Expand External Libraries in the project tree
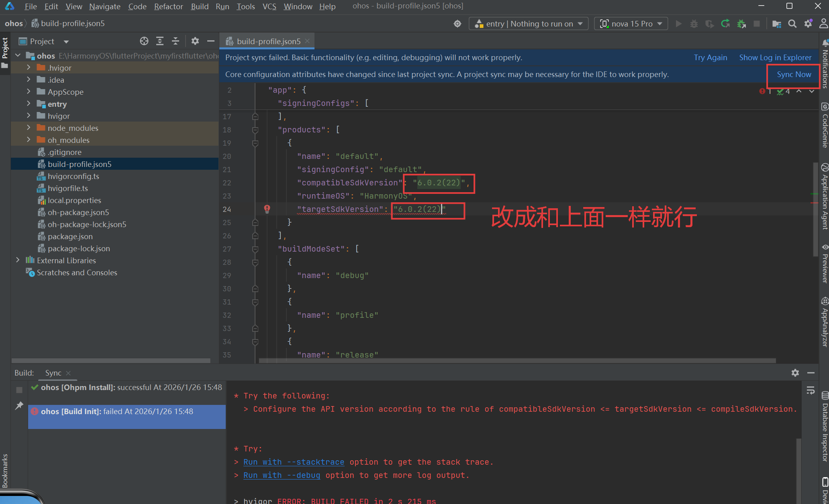 click(18, 260)
